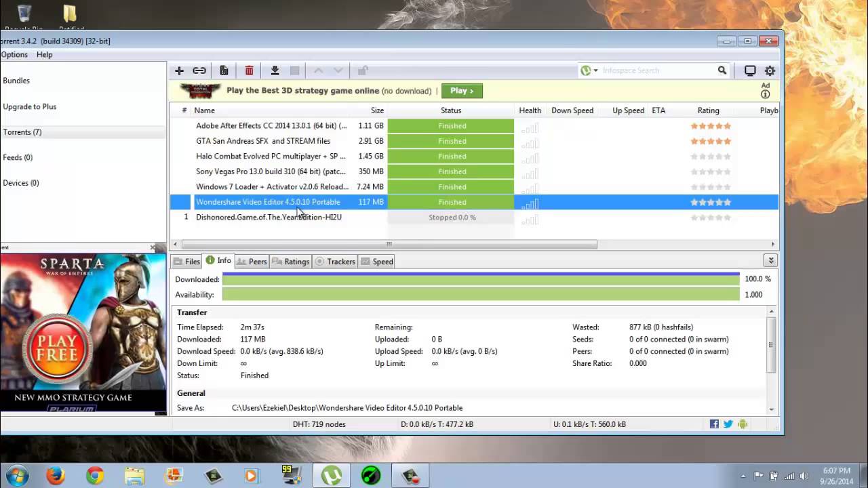Viewport: 868px width, 488px height.
Task: Select the Info tab
Action: (x=218, y=260)
